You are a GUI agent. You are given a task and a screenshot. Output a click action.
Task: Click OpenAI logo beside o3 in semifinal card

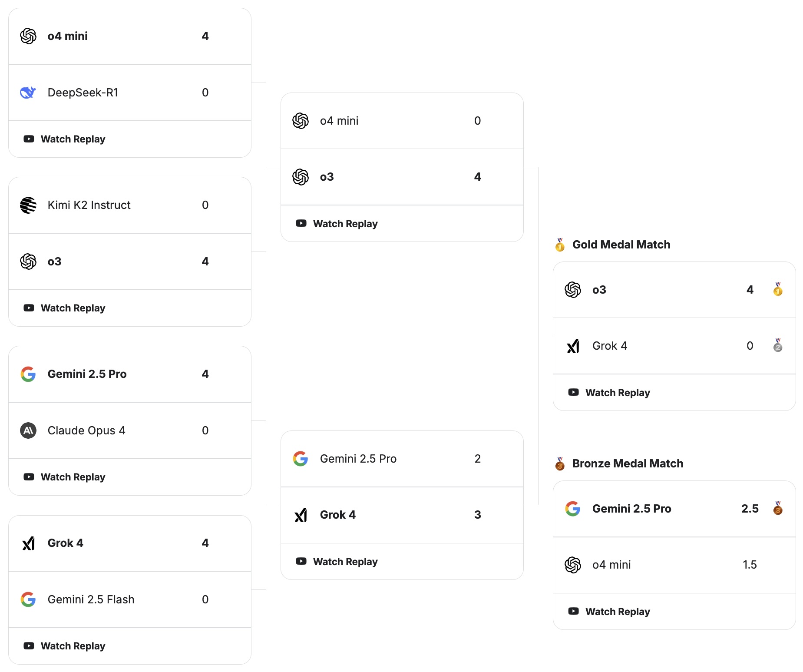point(301,177)
